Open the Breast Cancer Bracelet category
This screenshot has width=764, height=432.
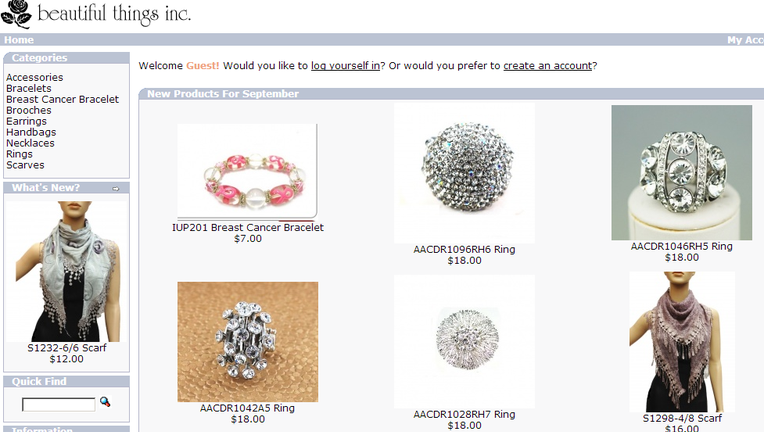pos(62,99)
